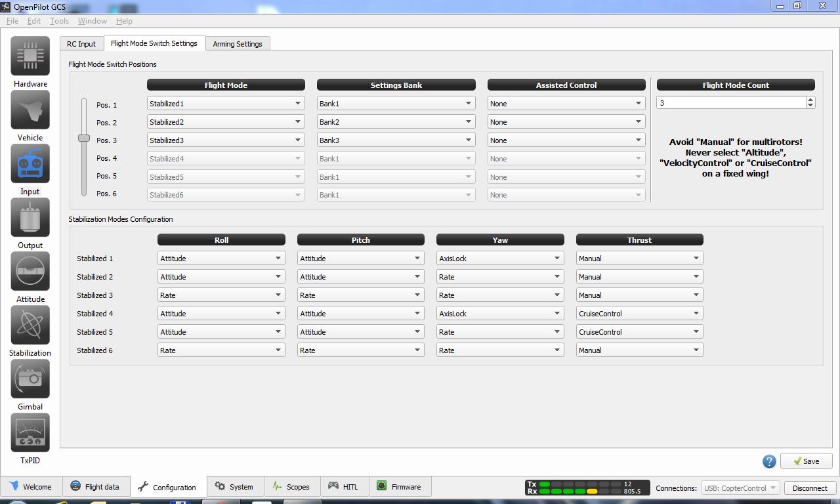The width and height of the screenshot is (840, 504).
Task: Open Stabilized 1 Roll mode dropdown
Action: point(221,259)
